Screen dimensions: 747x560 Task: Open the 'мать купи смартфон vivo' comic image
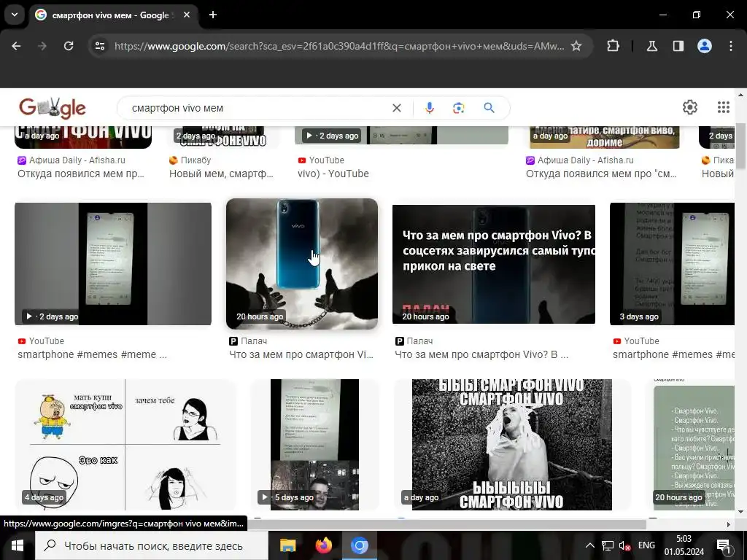125,445
